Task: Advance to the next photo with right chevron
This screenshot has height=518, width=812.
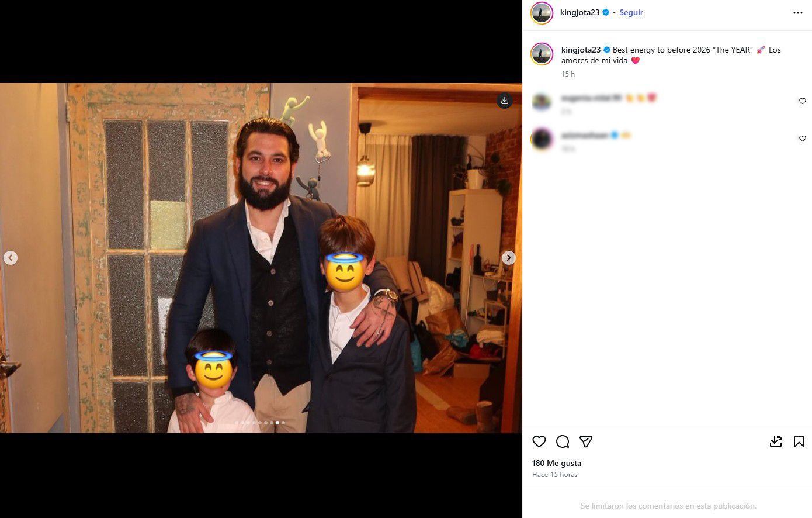Action: 509,257
